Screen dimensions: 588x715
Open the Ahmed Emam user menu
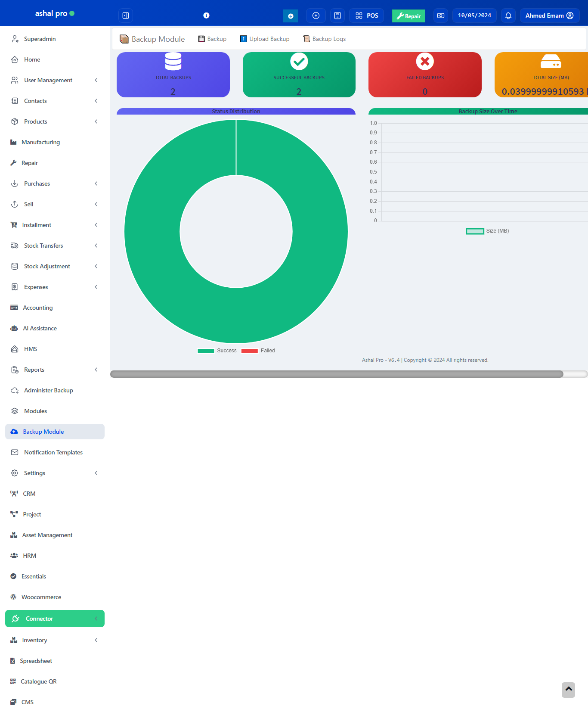(x=549, y=16)
